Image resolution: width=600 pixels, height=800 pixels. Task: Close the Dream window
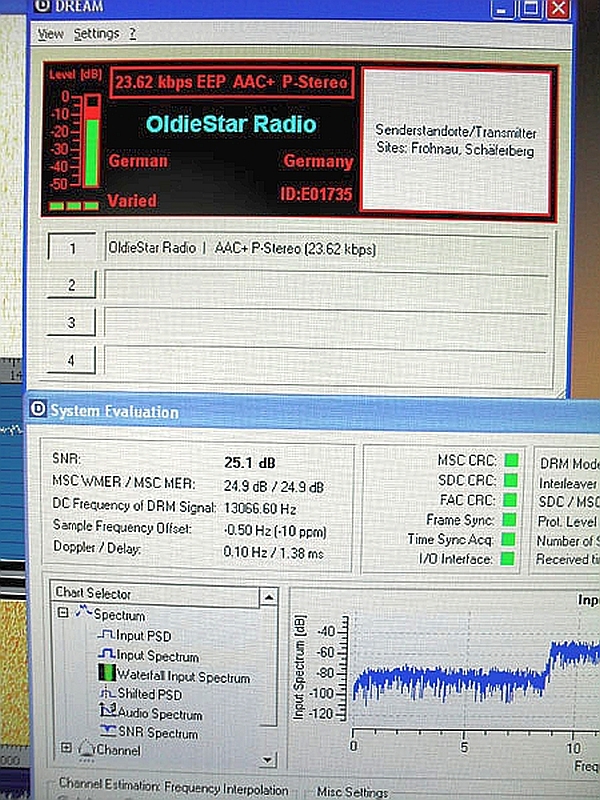(x=558, y=9)
